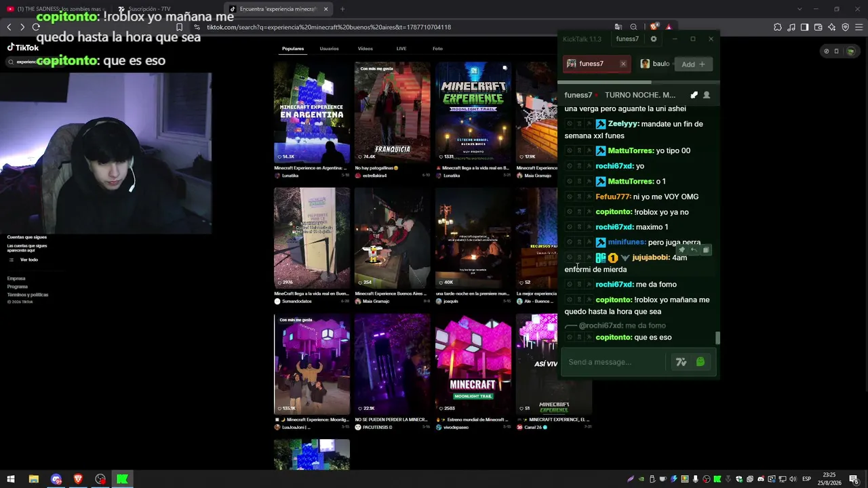Open pinned messages in KickTalk header
The height and width of the screenshot is (488, 868).
pos(694,95)
